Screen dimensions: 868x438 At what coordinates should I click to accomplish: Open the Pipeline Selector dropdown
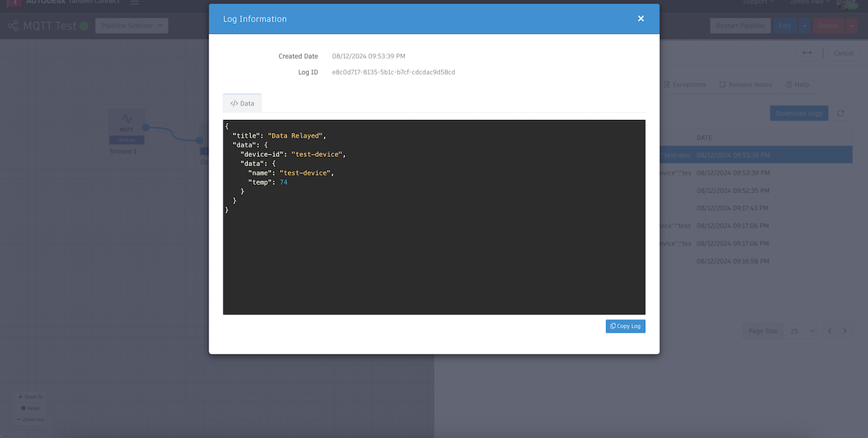131,25
